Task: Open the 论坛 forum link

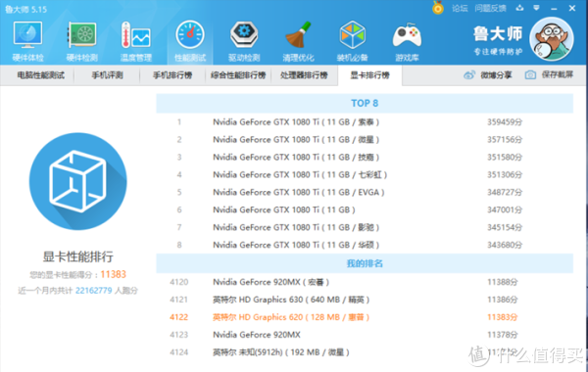Action: coord(460,8)
